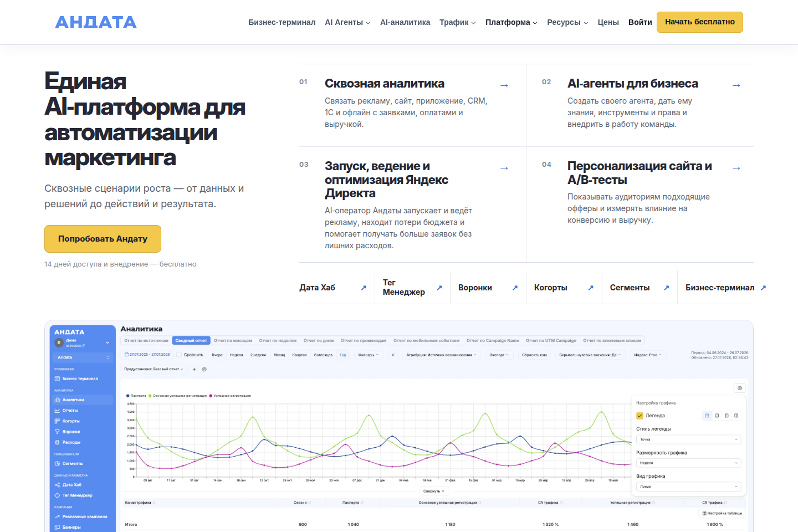This screenshot has height=532, width=798.
Task: Toggle Паспорта series in chart legend
Action: (x=136, y=396)
